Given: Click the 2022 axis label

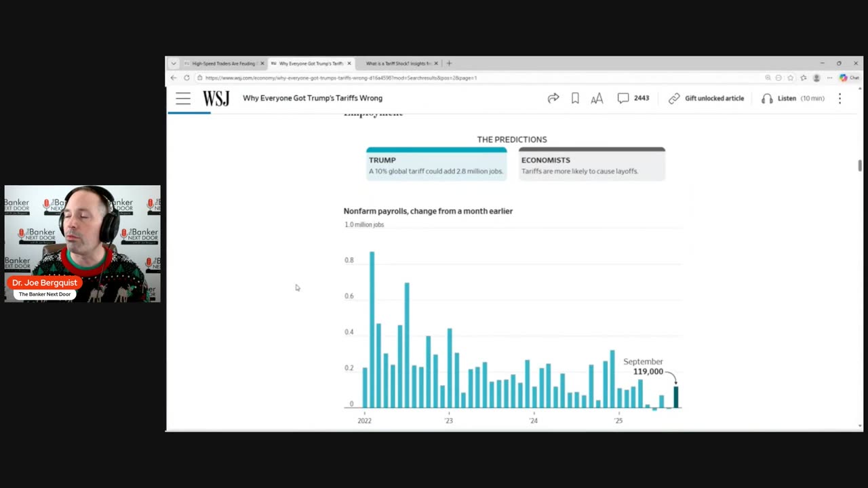Looking at the screenshot, I should point(364,420).
